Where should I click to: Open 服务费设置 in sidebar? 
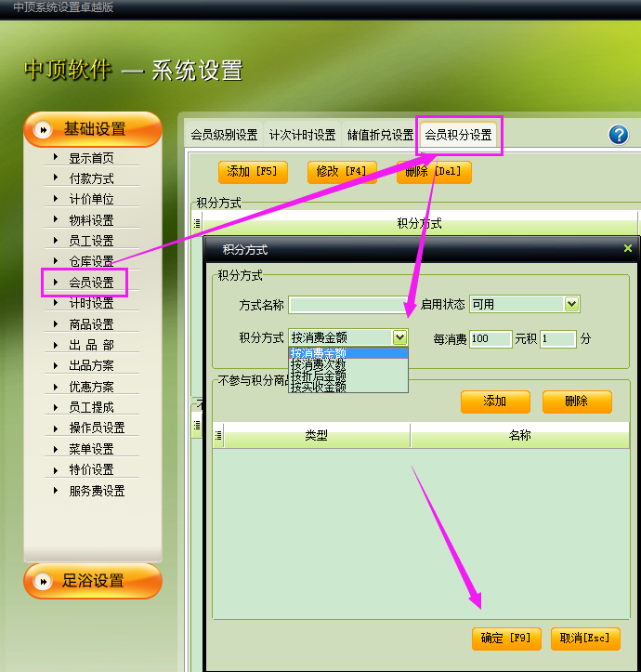click(x=97, y=491)
